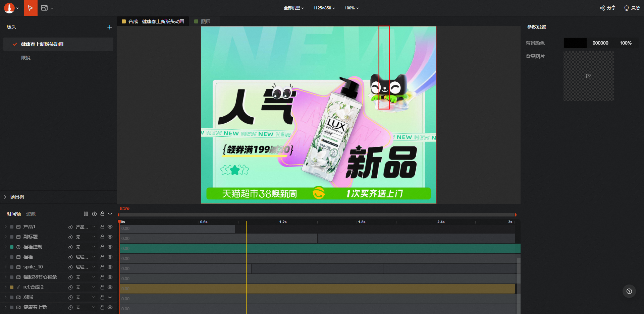This screenshot has height=314, width=644.
Task: Click the add keyframe target icon
Action: pos(94,214)
